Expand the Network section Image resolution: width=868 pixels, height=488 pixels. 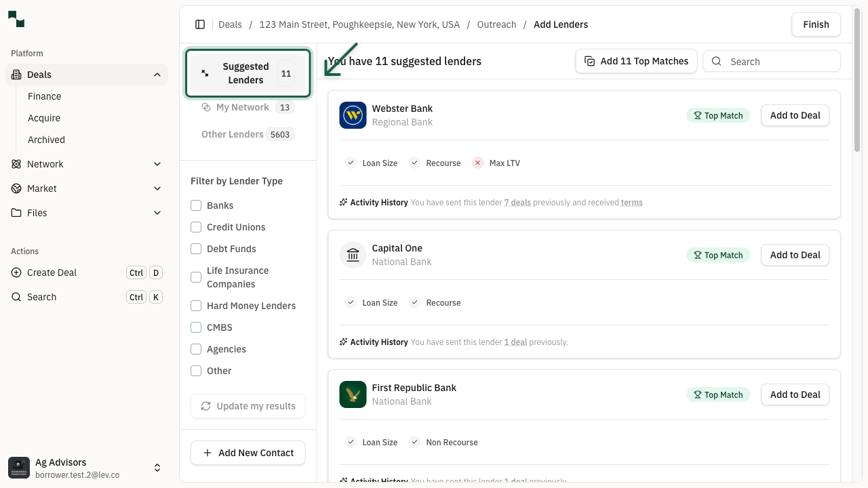tap(157, 164)
